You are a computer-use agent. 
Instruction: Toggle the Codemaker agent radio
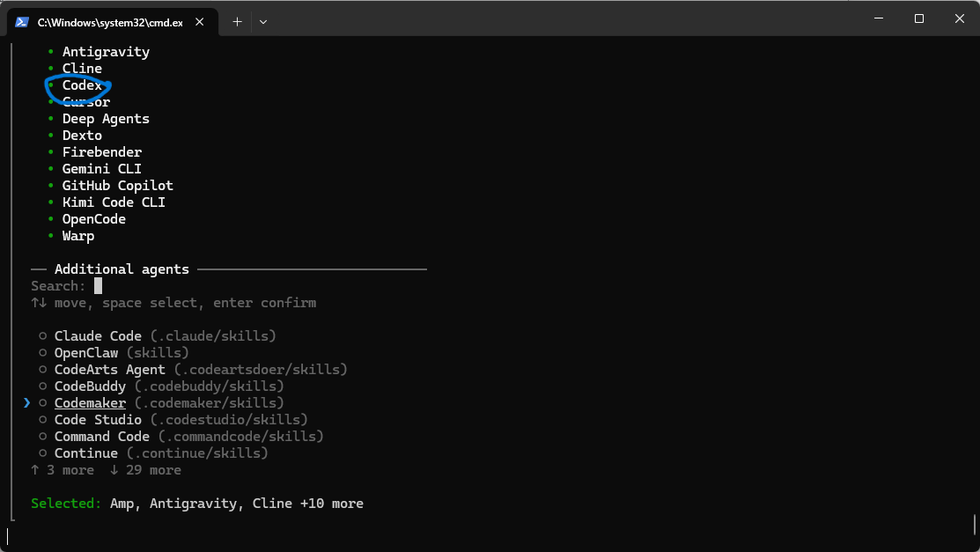point(42,403)
